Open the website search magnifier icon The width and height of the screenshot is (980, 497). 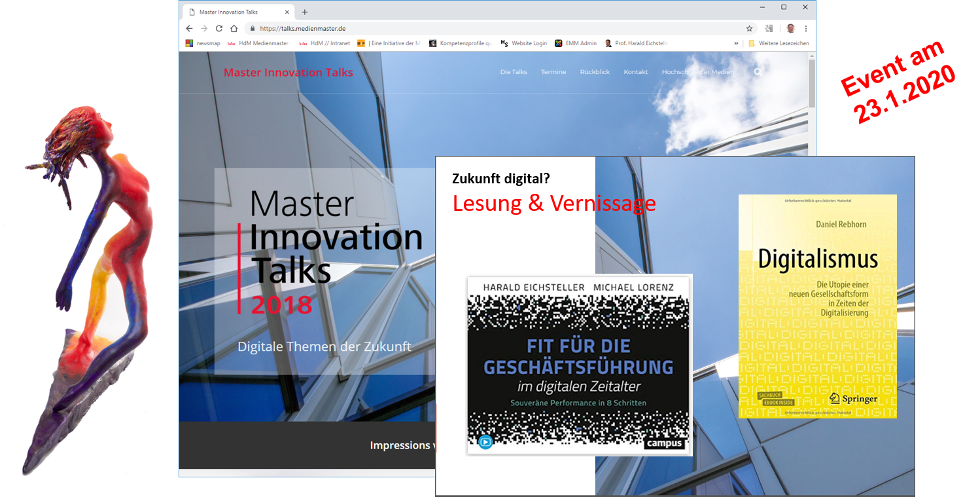coord(758,72)
